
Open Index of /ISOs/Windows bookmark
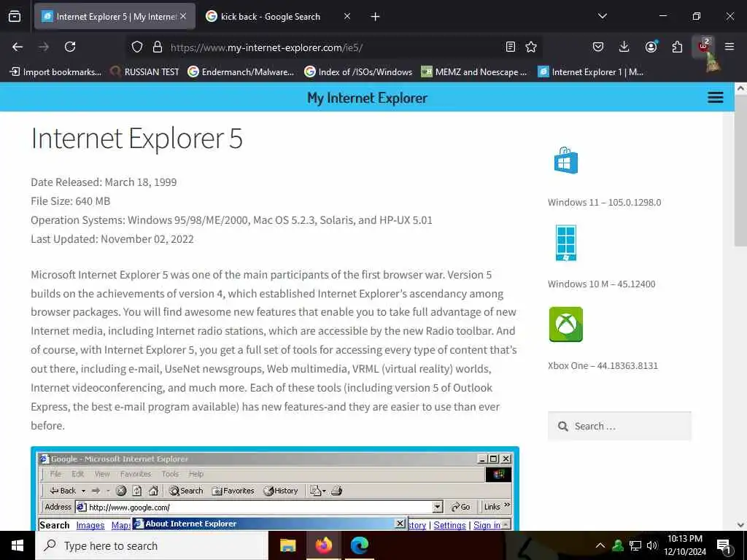tap(358, 72)
